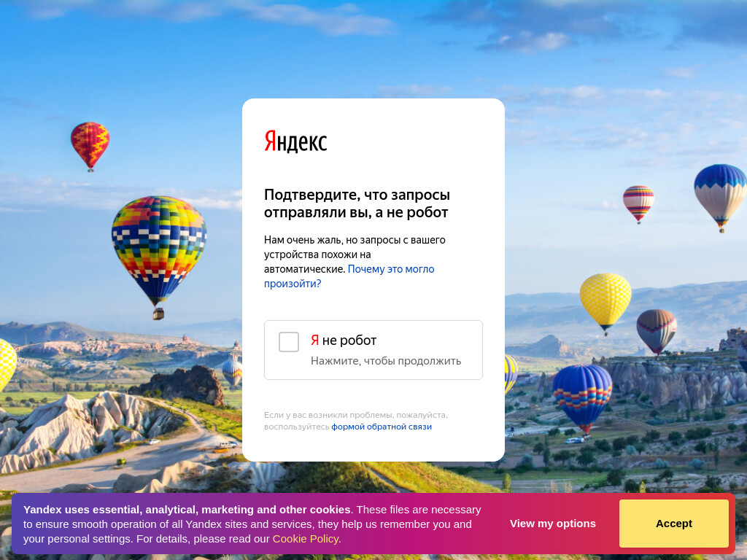Open "Почему это могло произойти?" link
Screen dimensions: 747x560
tap(349, 276)
